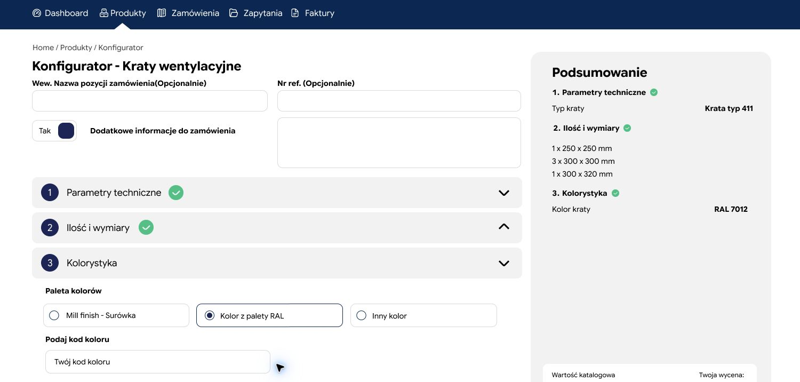Click green checkmark beside Ilość i wymiary header
The width and height of the screenshot is (800, 382).
146,227
